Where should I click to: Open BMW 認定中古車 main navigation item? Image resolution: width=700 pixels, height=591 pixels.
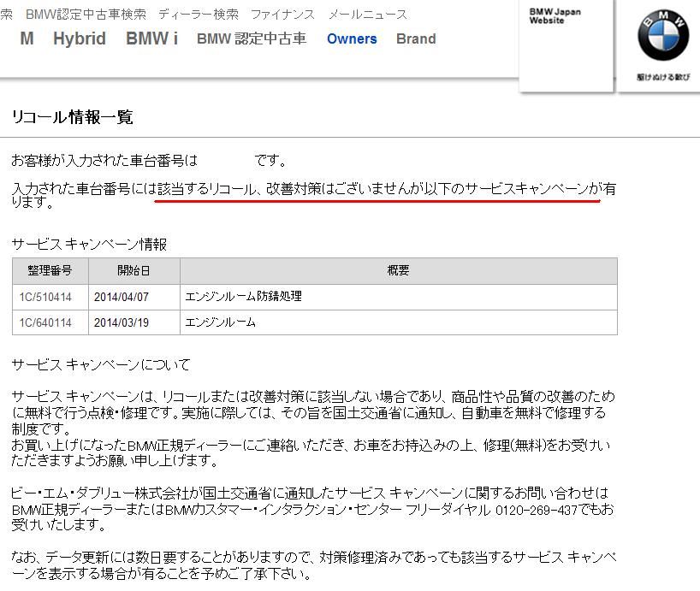point(252,38)
